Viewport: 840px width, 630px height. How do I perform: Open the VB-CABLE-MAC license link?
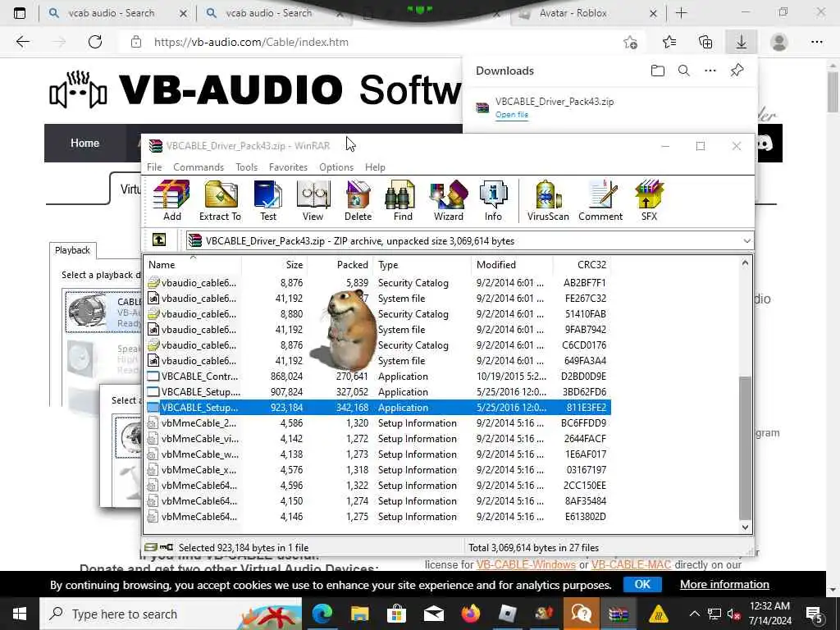[x=631, y=564]
